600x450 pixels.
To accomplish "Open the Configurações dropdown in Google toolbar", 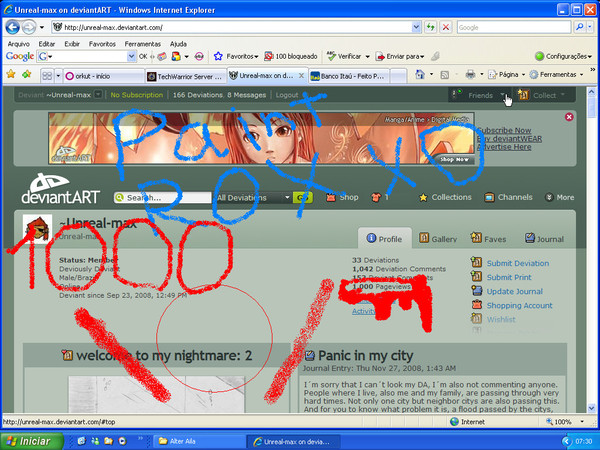I will [564, 56].
